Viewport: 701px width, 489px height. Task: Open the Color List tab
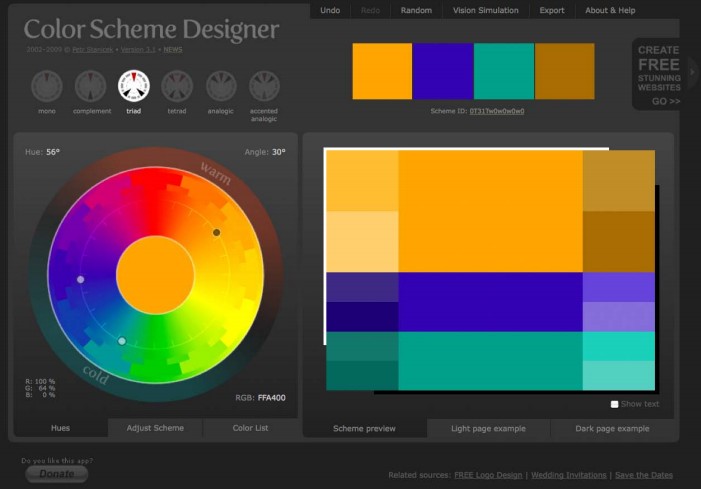(250, 428)
